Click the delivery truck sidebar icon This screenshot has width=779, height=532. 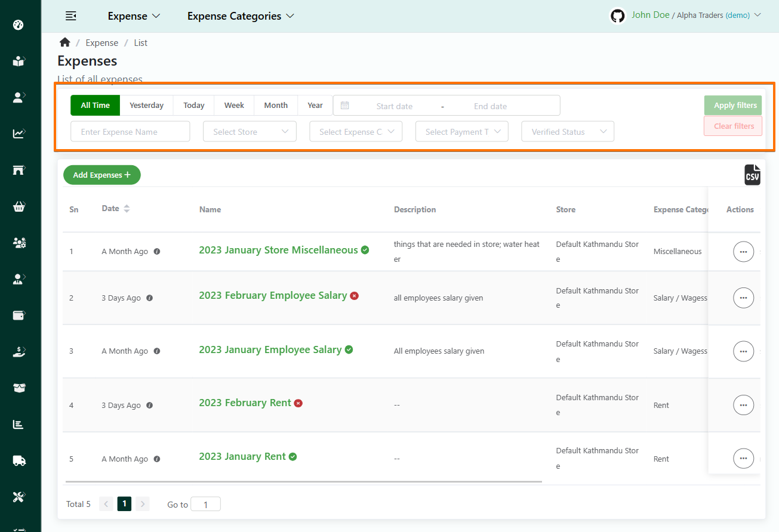(19, 460)
